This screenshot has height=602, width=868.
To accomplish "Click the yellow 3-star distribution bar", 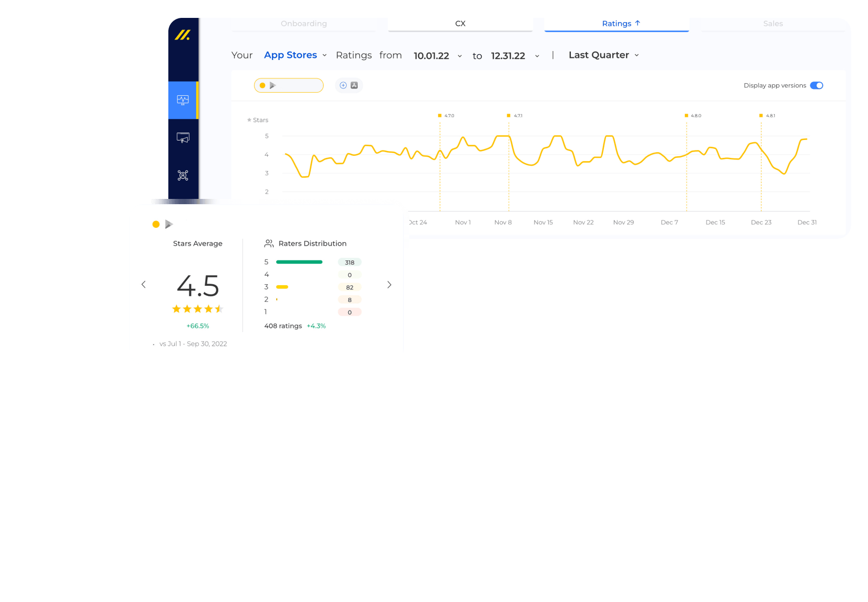I will pyautogui.click(x=282, y=287).
